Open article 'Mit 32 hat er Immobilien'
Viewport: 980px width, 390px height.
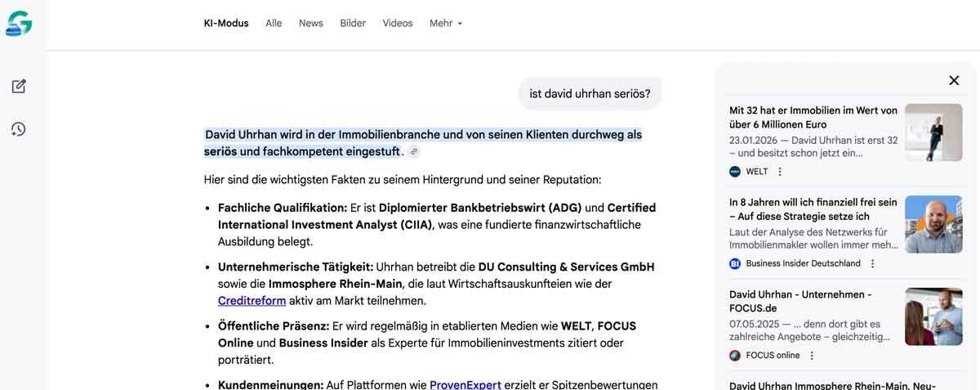point(813,118)
